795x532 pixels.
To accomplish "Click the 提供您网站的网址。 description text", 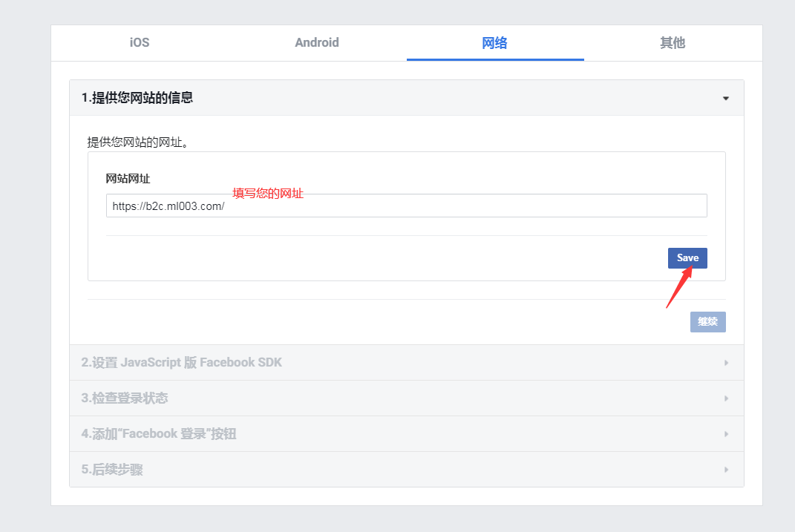I will tap(138, 142).
